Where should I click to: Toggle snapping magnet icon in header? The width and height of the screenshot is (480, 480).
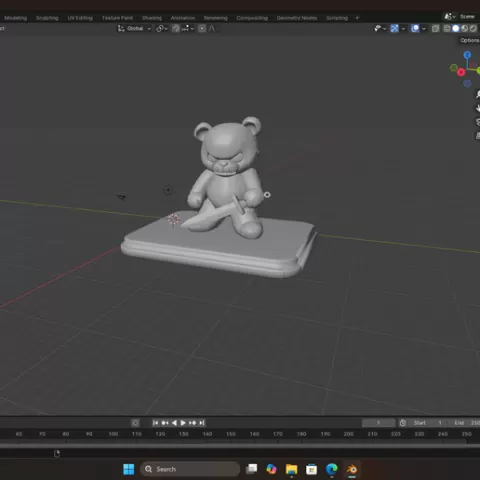point(176,29)
